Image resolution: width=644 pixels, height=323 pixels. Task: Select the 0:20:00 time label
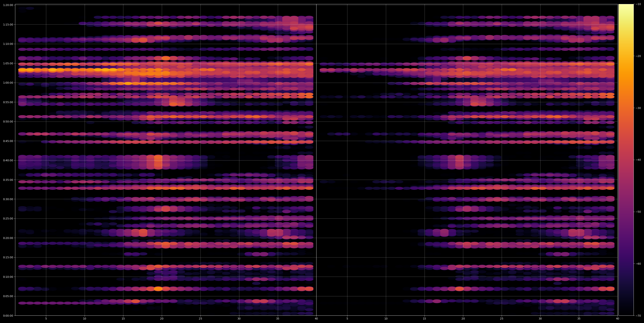8,238
